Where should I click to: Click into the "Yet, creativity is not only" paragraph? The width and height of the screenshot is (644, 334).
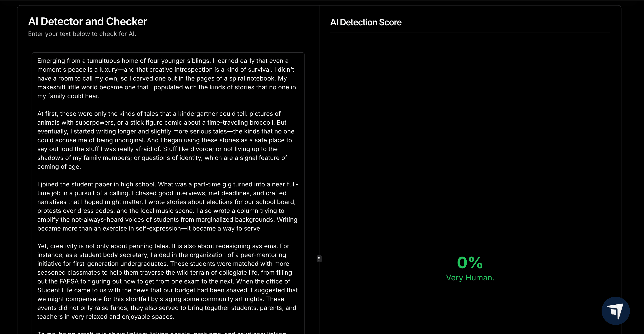tap(163, 273)
